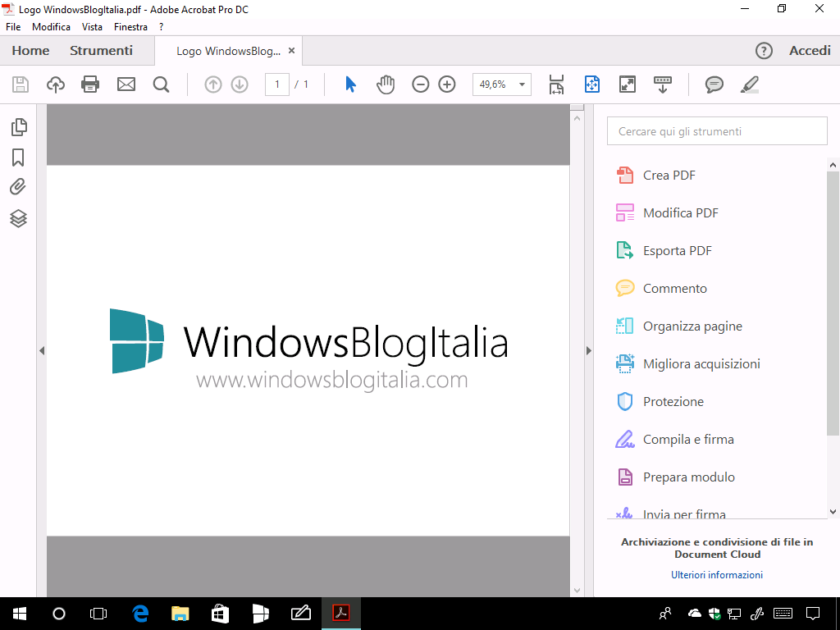Open the Vista menu

pyautogui.click(x=92, y=27)
